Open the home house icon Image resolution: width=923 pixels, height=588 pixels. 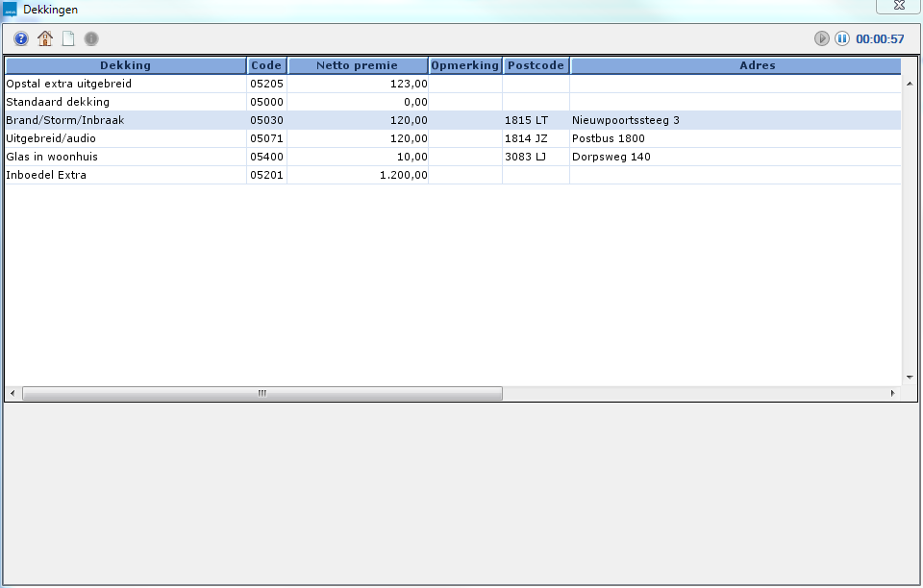(x=45, y=39)
